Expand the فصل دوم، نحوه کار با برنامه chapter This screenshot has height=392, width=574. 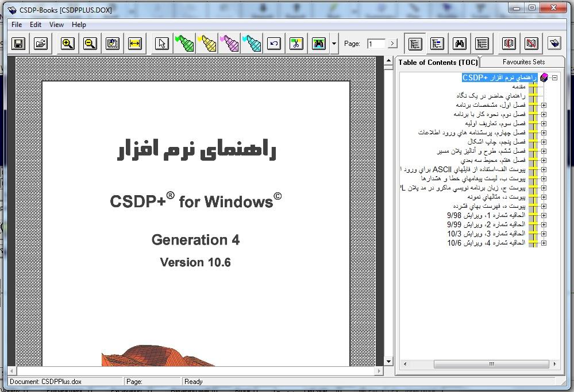tap(544, 114)
